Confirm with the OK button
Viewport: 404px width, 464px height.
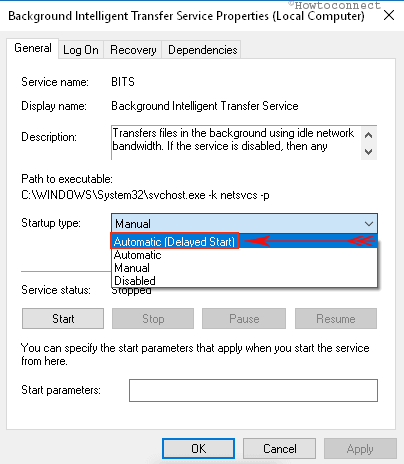(199, 449)
